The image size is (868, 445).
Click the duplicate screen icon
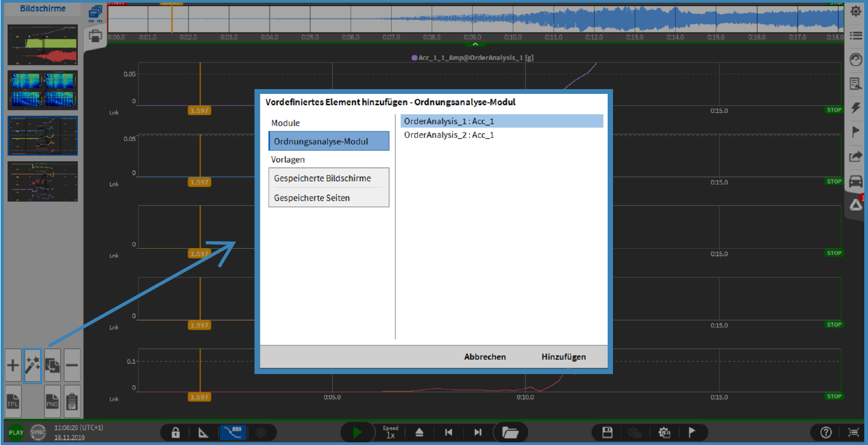[x=52, y=365]
